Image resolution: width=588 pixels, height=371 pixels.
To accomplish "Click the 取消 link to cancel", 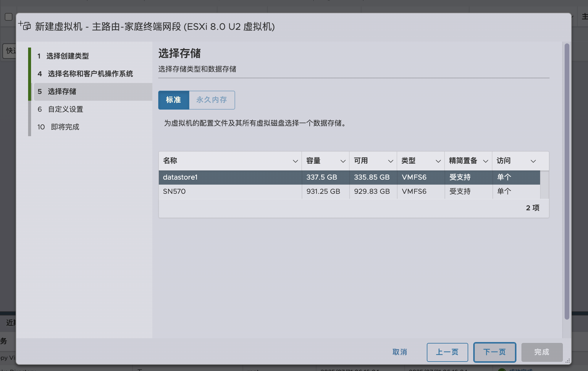I will click(400, 352).
